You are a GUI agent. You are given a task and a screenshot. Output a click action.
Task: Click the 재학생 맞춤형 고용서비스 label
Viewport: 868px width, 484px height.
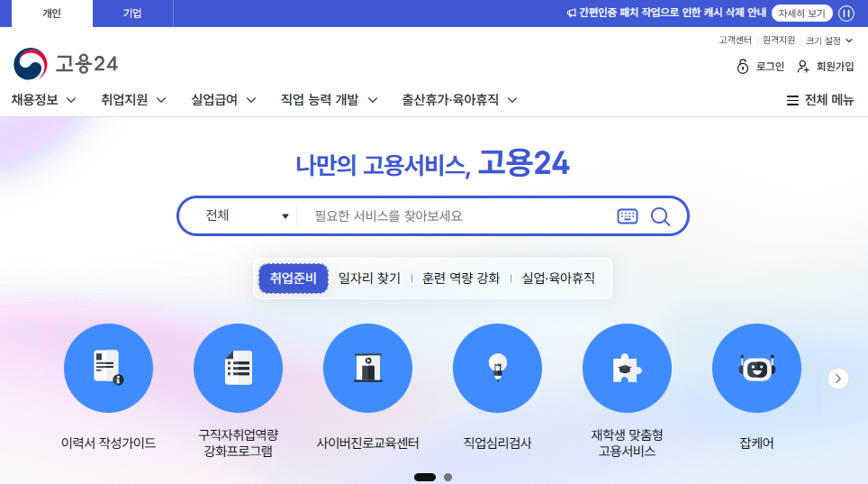click(x=627, y=443)
